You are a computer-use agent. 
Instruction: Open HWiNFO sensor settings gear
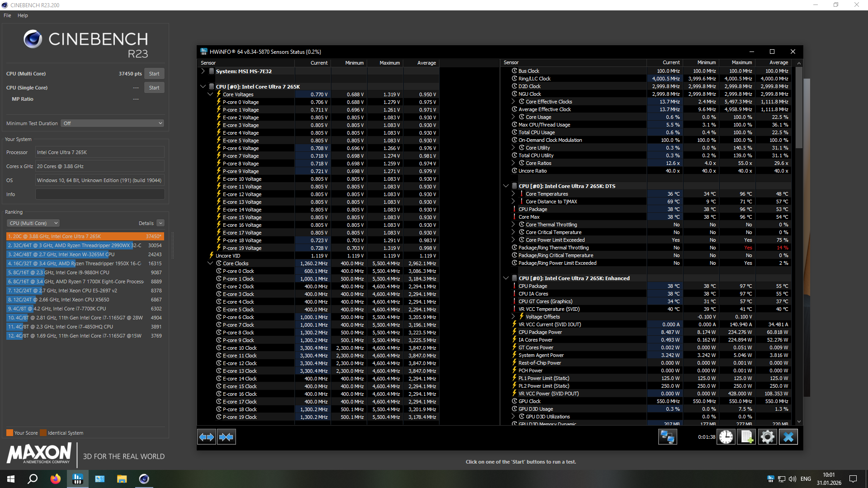tap(767, 437)
